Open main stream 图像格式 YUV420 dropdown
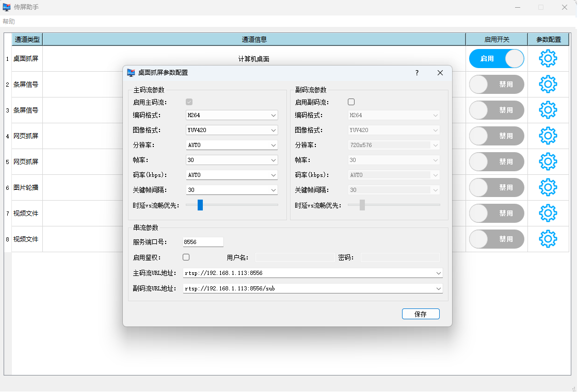The width and height of the screenshot is (578, 392). pos(232,130)
